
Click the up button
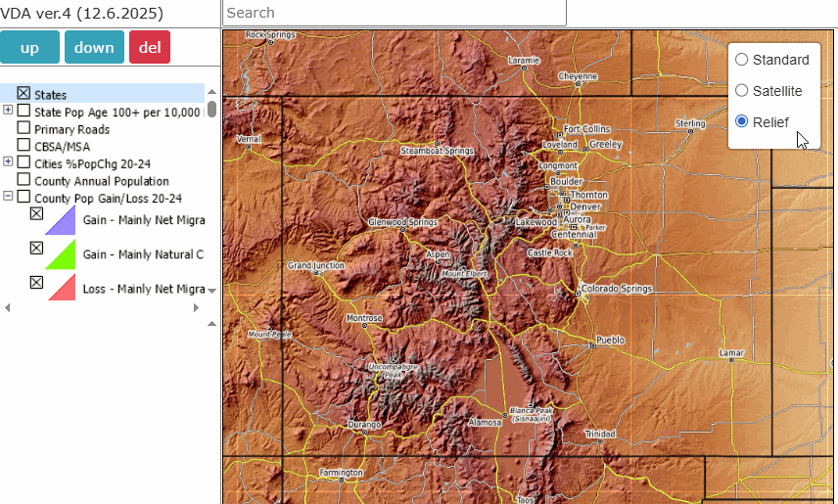(x=29, y=48)
